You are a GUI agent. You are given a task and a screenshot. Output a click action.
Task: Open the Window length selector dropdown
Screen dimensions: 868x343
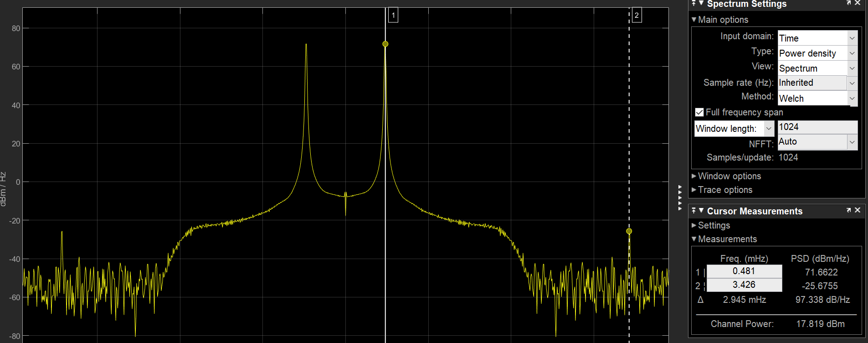click(x=769, y=129)
